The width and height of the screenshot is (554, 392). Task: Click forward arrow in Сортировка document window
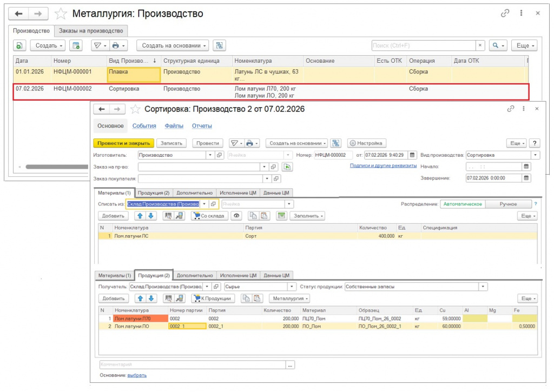coord(117,109)
